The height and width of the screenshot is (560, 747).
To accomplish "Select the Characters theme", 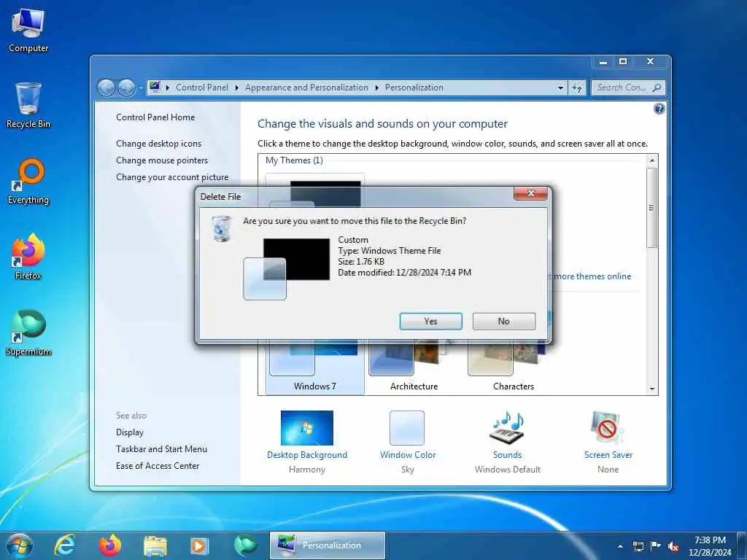I will tap(513, 367).
